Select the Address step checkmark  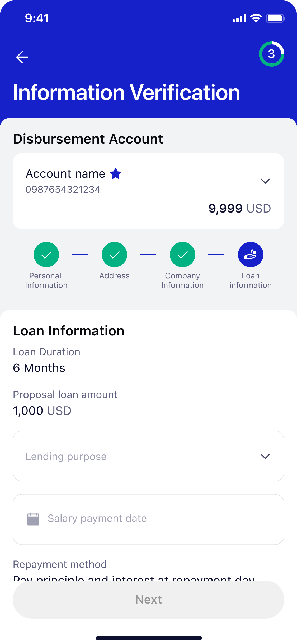point(114,255)
